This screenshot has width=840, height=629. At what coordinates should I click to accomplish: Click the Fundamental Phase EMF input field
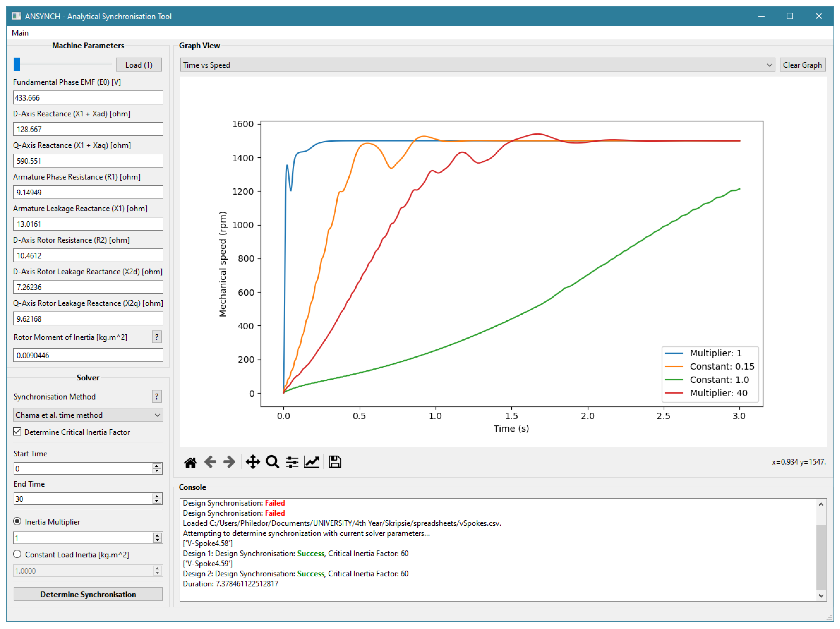coord(88,97)
